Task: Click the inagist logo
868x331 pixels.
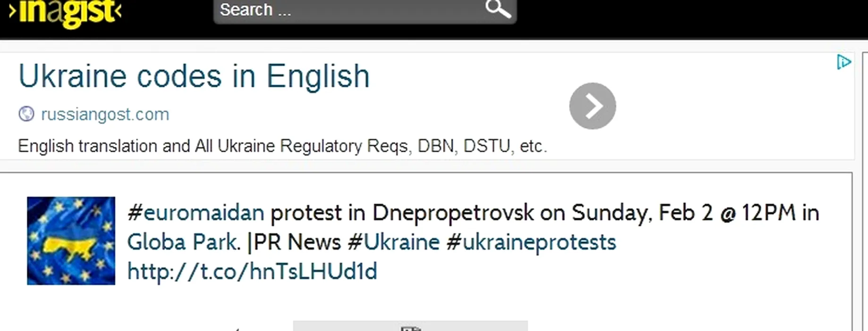Action: coord(65,12)
